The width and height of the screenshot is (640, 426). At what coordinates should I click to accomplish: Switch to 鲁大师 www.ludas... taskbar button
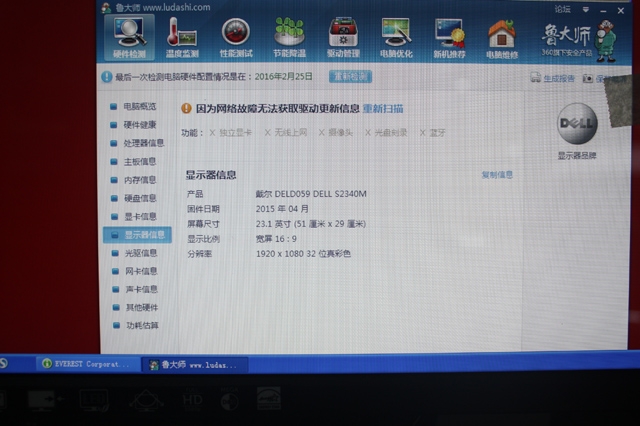(195, 364)
